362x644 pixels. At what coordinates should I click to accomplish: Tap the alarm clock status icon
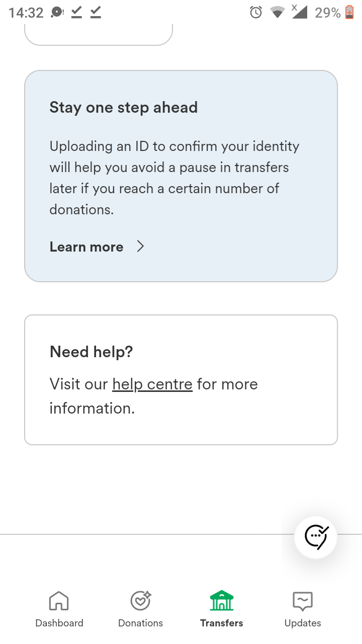(256, 12)
